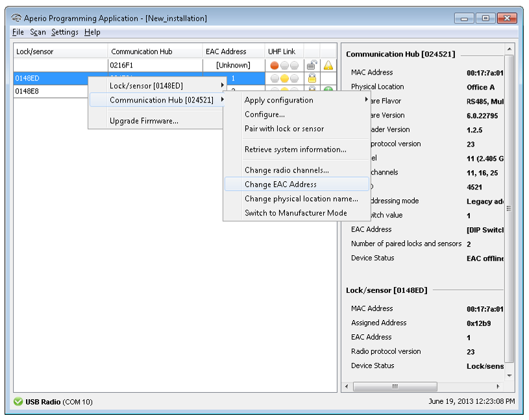Expand the Communication Hub [024521] submenu
The image size is (529, 420).
pos(156,100)
